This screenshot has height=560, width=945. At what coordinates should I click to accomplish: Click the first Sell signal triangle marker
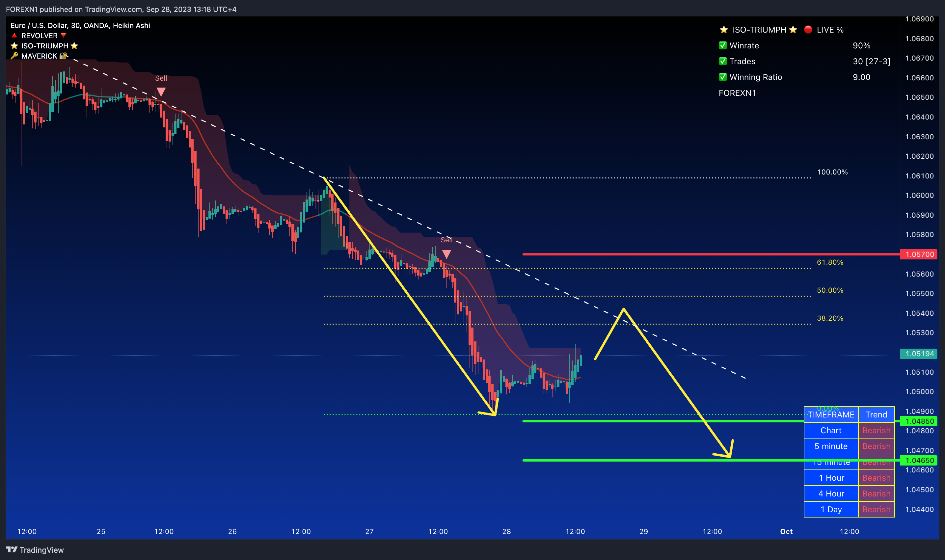click(x=161, y=92)
